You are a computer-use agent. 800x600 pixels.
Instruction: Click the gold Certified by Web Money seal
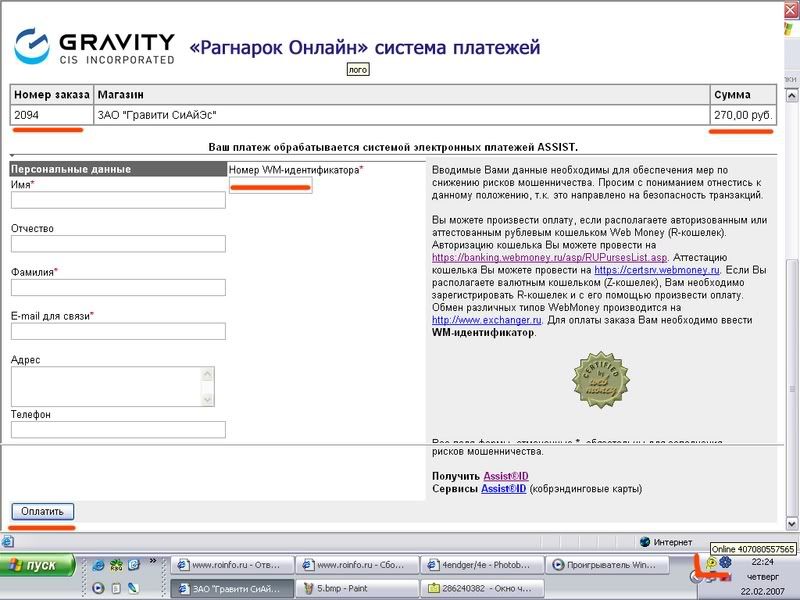[601, 380]
